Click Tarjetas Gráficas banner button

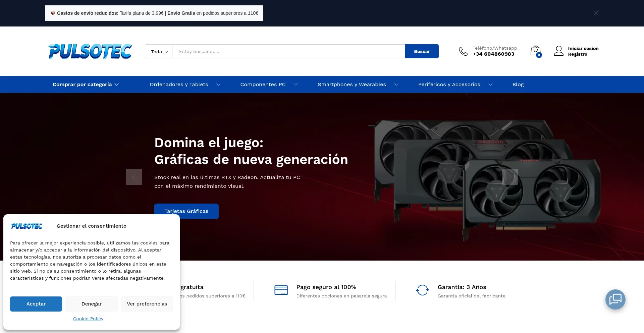[x=186, y=211]
